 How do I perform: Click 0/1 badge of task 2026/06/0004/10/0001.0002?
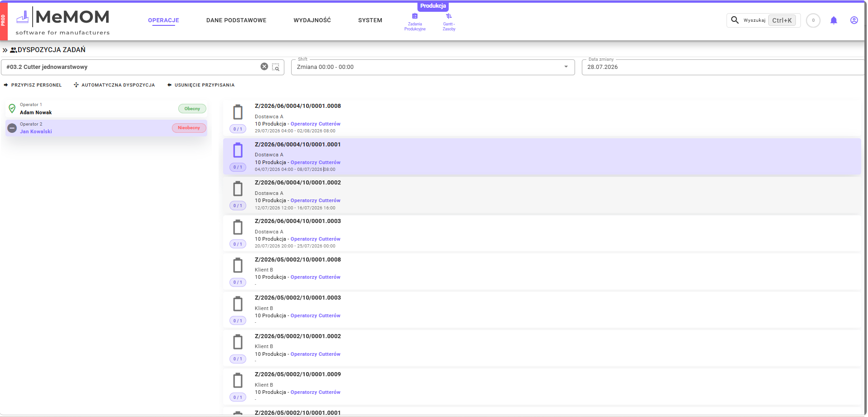[x=238, y=206]
